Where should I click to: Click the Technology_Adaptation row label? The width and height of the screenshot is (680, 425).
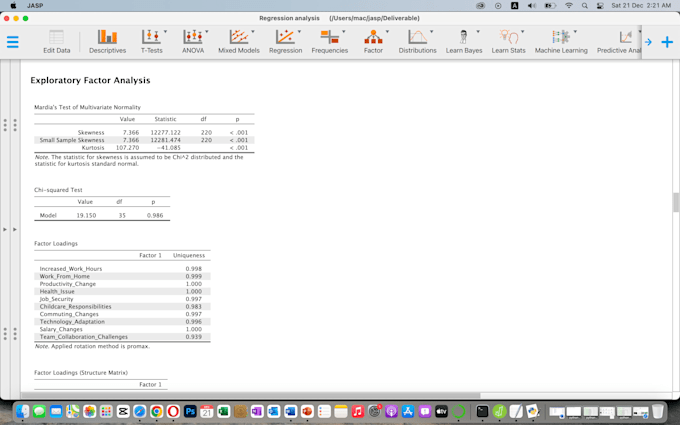point(72,322)
